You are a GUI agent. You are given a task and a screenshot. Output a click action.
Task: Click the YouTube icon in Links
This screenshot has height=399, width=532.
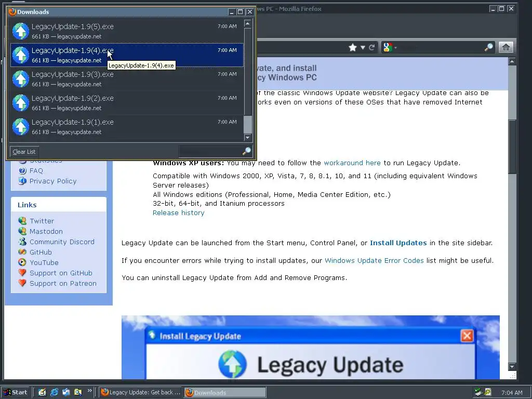point(22,262)
